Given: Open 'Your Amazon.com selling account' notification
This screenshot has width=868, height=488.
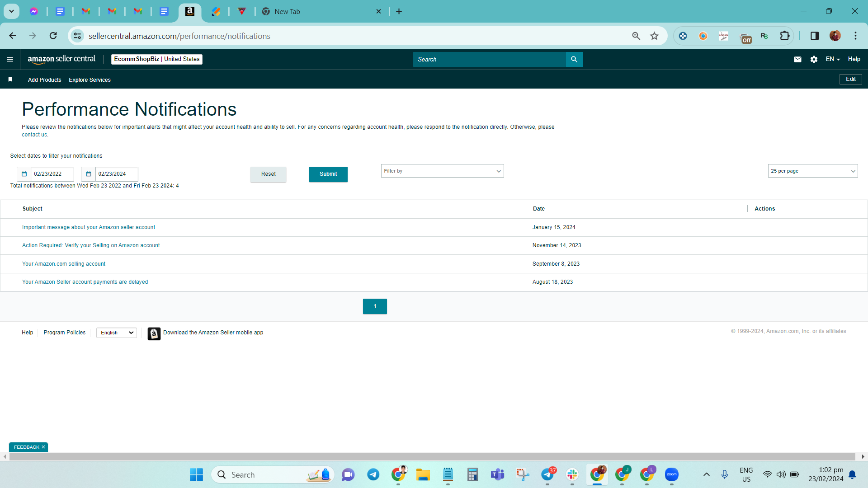Looking at the screenshot, I should [x=64, y=264].
